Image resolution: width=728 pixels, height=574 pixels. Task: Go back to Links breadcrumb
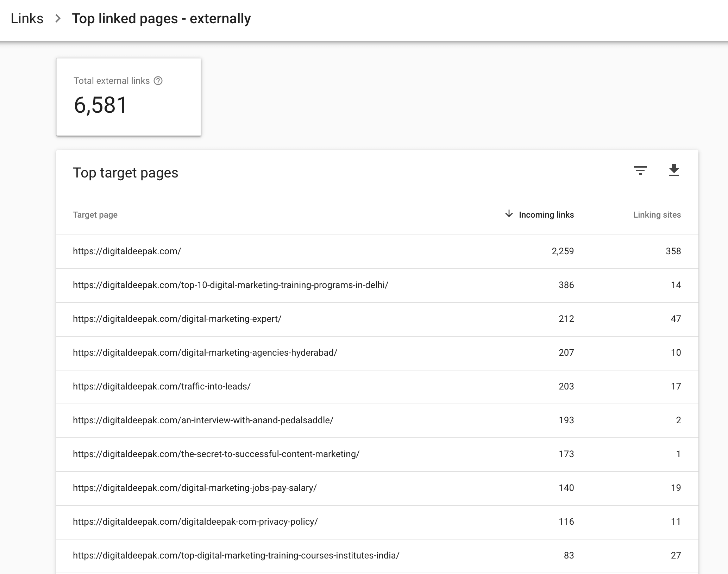coord(27,19)
